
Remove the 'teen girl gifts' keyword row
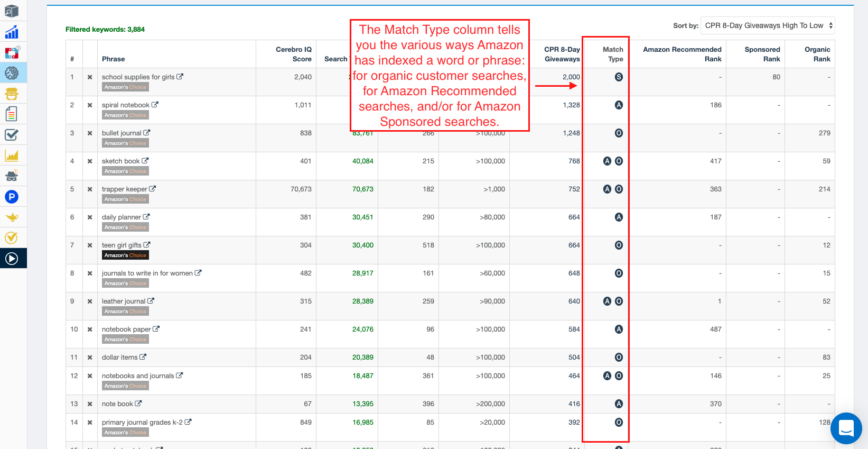[90, 245]
